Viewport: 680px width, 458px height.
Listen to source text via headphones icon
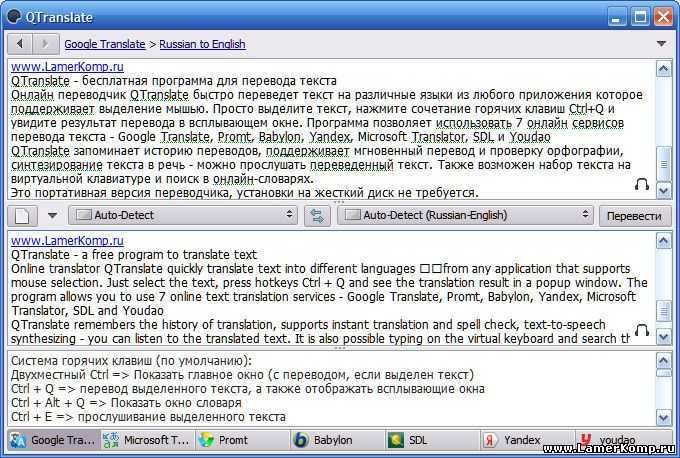[x=642, y=184]
